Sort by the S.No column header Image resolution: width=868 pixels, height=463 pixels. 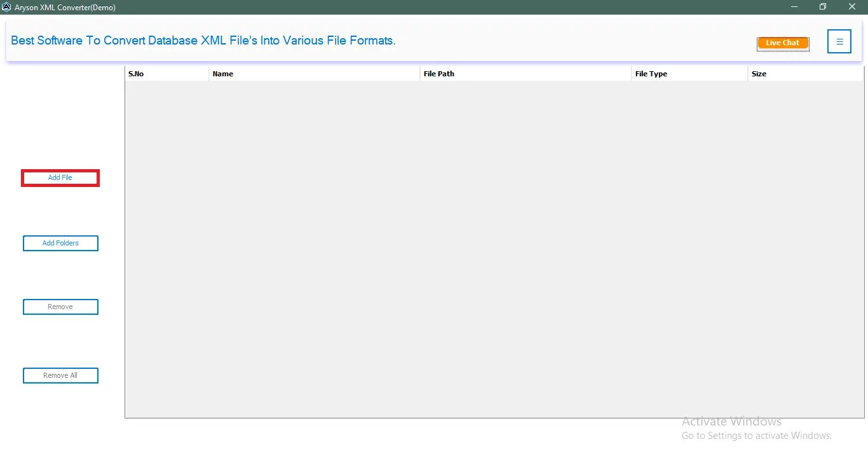point(167,74)
